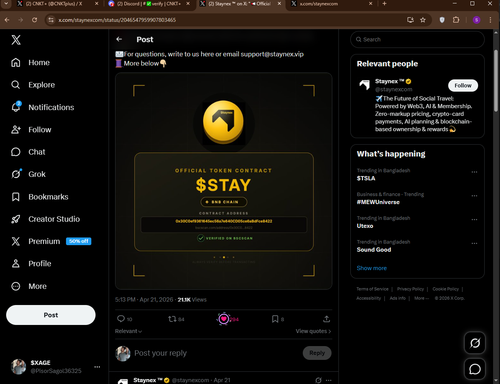The height and width of the screenshot is (384, 500).
Task: Open Creator Studio
Action: [45, 219]
